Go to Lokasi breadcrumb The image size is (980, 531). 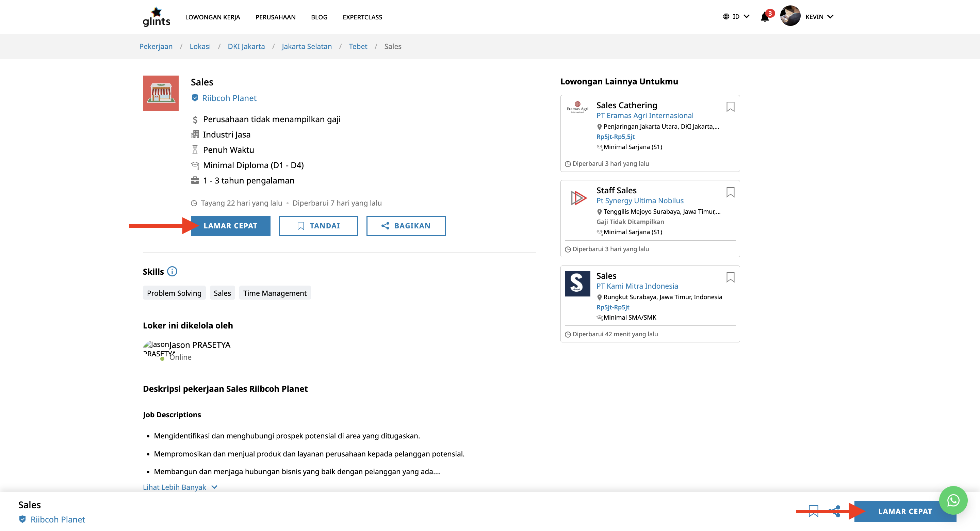click(x=200, y=46)
